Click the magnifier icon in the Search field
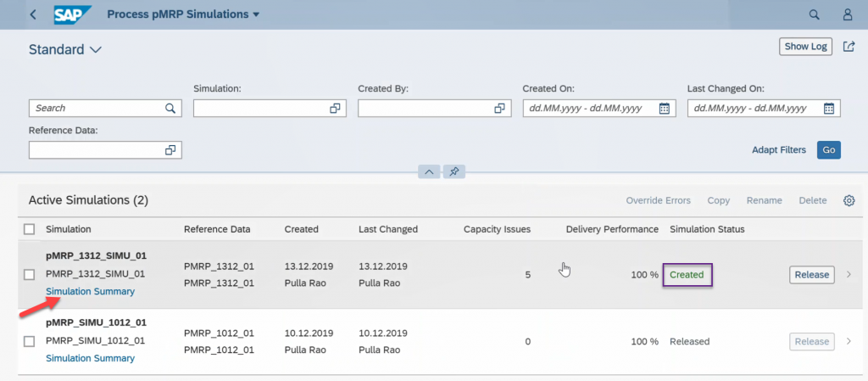The height and width of the screenshot is (381, 868). point(170,108)
